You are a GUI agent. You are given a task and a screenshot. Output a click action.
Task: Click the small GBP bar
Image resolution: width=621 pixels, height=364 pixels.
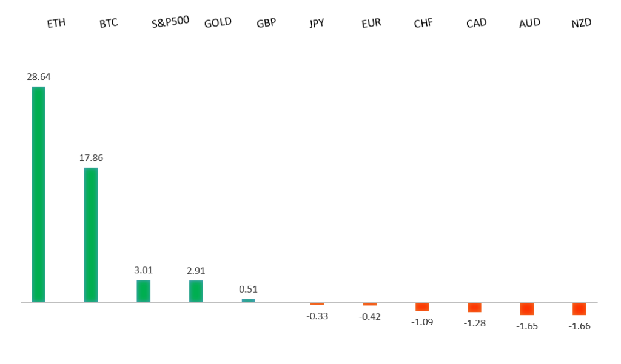coord(248,300)
